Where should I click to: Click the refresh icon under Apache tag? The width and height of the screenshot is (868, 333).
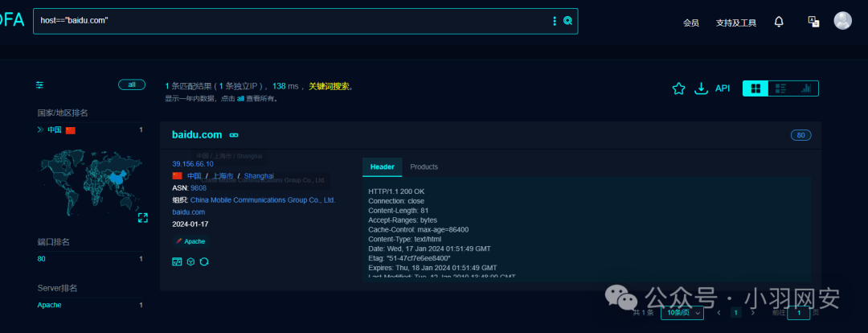pyautogui.click(x=203, y=261)
